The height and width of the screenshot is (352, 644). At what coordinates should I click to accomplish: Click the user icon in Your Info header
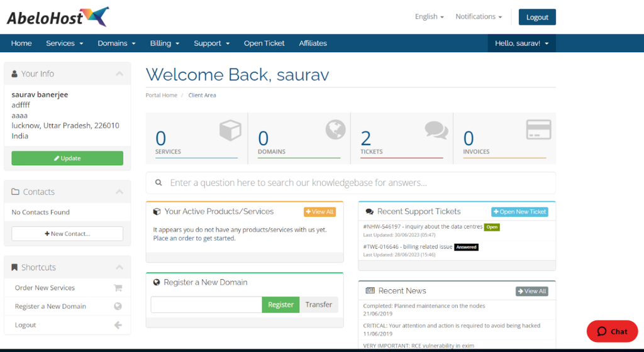coord(14,74)
